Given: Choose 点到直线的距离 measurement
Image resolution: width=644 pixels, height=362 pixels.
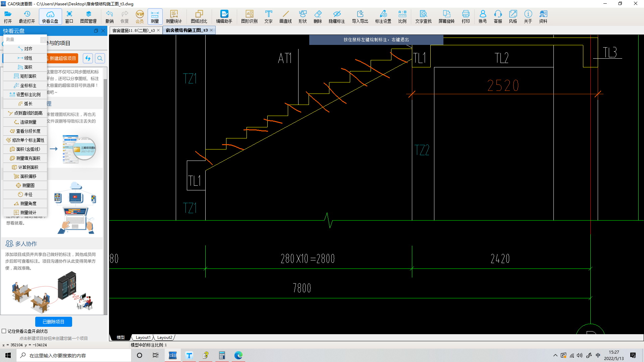Looking at the screenshot, I should [25, 113].
